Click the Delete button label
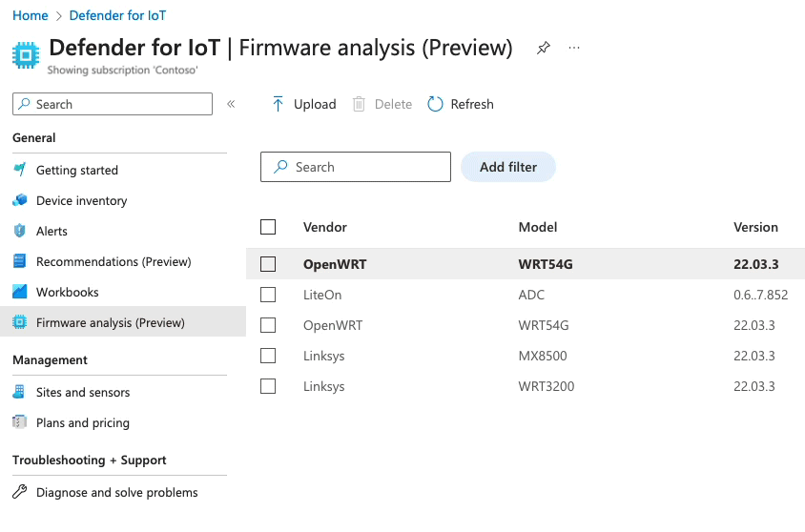 [x=393, y=104]
